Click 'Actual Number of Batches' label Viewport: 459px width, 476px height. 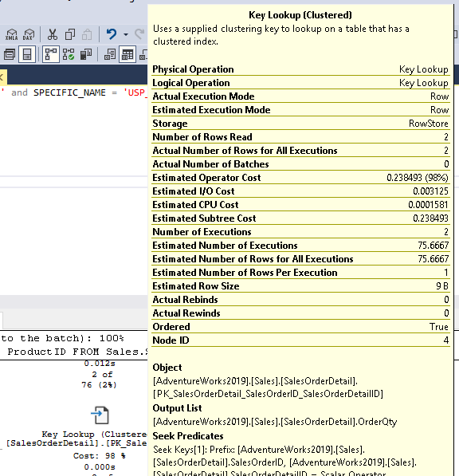[x=210, y=164]
